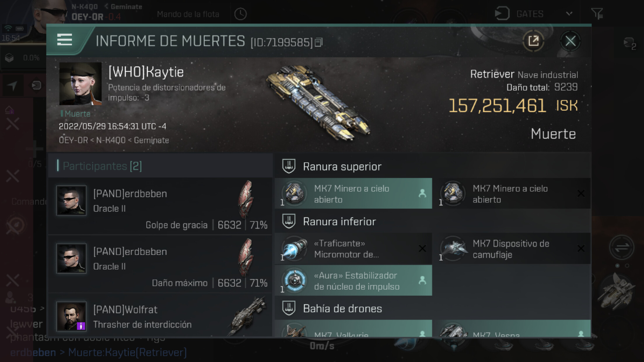
Task: Open the Mando de la flota tab
Action: [188, 14]
